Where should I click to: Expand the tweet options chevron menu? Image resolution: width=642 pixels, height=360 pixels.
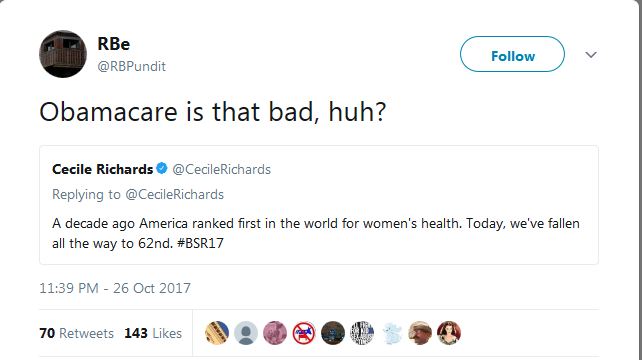(591, 54)
